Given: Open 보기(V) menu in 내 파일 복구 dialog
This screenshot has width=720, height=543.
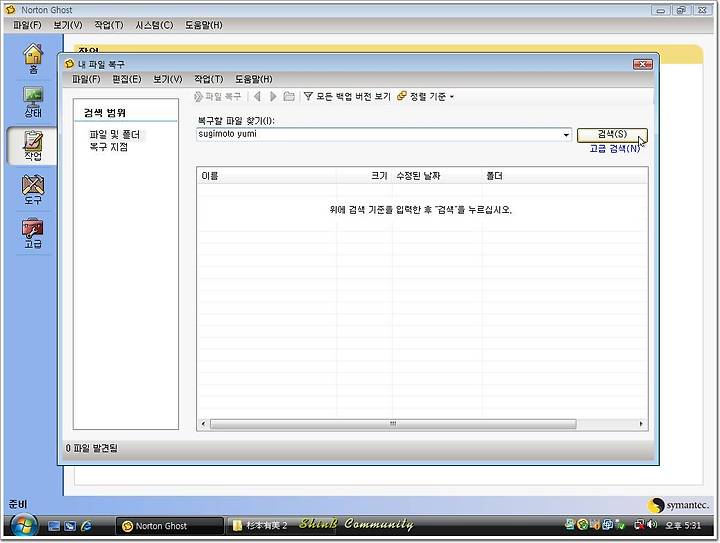Looking at the screenshot, I should [x=168, y=79].
